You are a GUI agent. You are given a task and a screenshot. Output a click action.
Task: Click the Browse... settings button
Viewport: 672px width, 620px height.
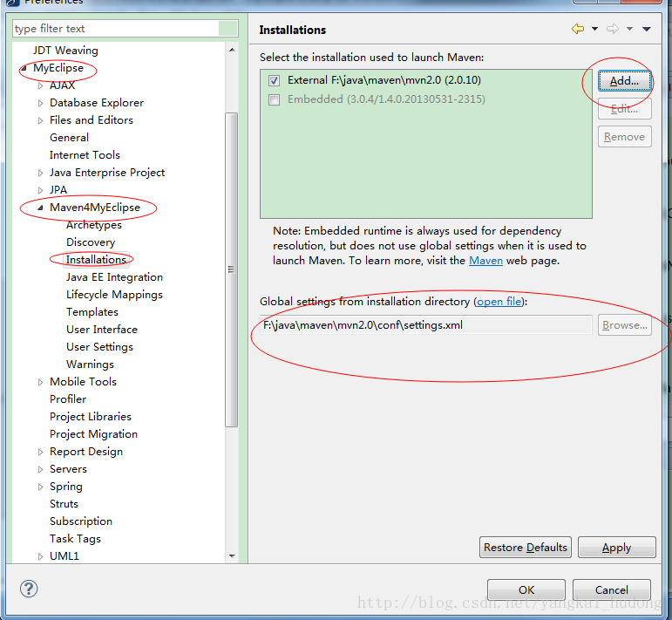(624, 325)
